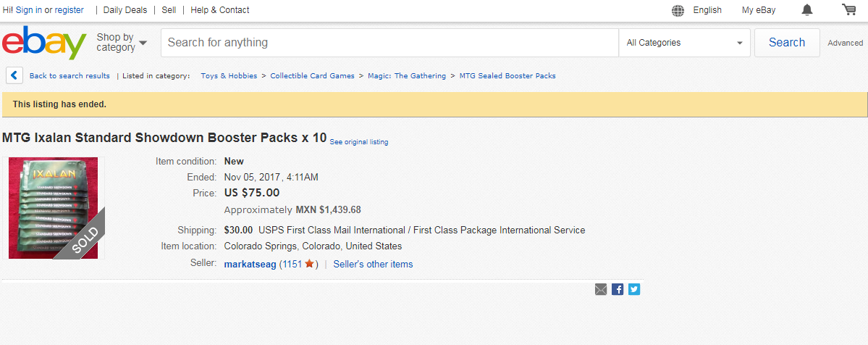Expand the Shop by category dropdown
Screen dimensions: 868x345
pyautogui.click(x=122, y=43)
